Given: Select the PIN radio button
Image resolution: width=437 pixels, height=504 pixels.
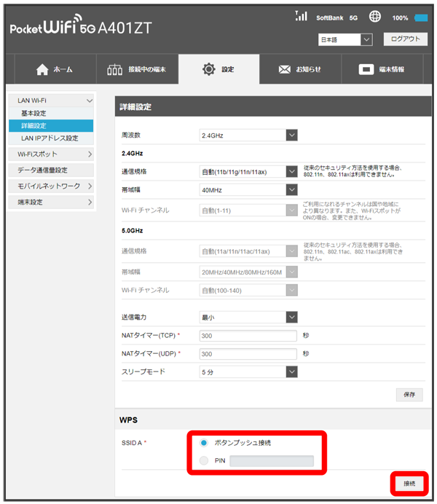Looking at the screenshot, I should (204, 460).
